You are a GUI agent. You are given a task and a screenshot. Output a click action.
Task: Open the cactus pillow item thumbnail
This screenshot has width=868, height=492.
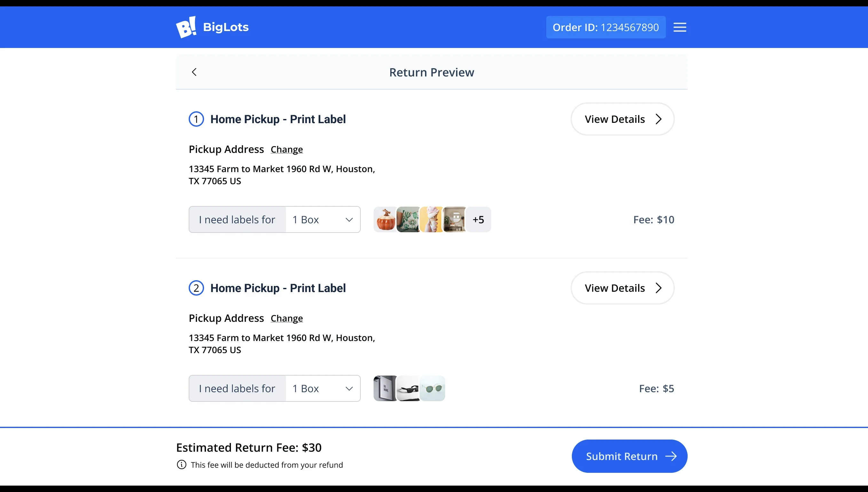[x=408, y=219]
